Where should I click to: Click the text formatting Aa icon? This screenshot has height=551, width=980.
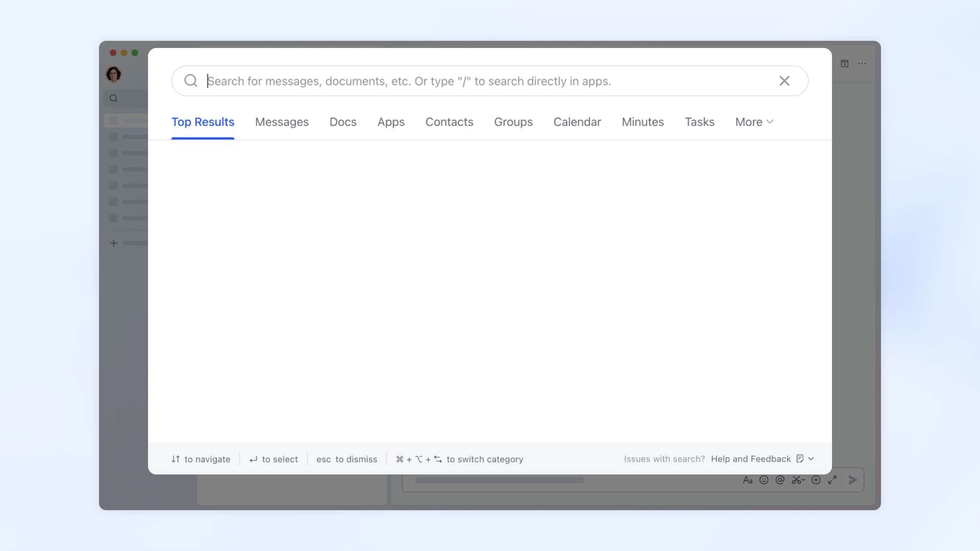[748, 480]
